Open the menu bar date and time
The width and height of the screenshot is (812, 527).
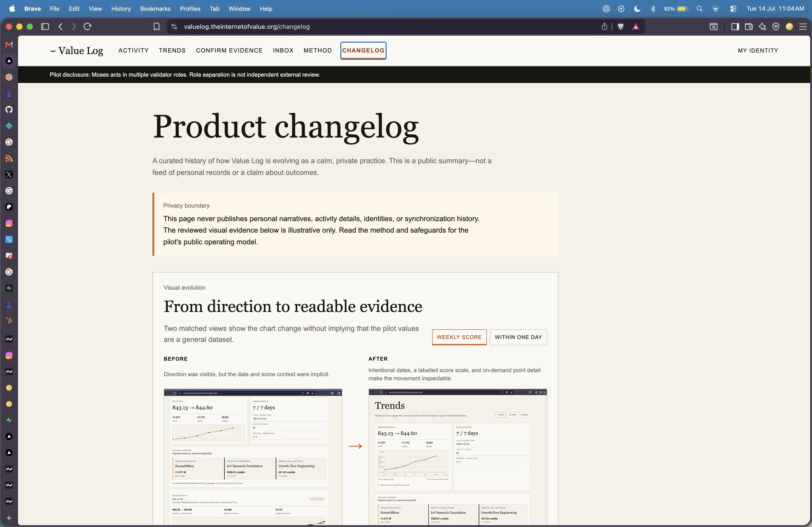point(775,9)
